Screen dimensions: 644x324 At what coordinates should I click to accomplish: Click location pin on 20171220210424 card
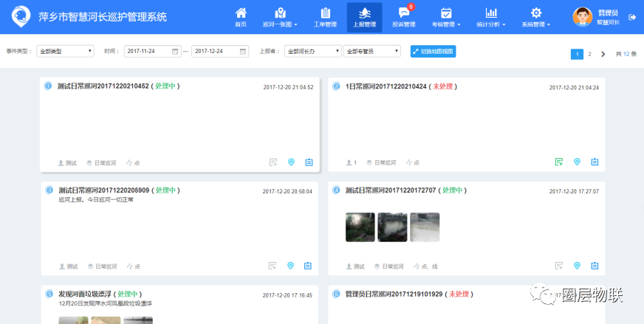577,162
